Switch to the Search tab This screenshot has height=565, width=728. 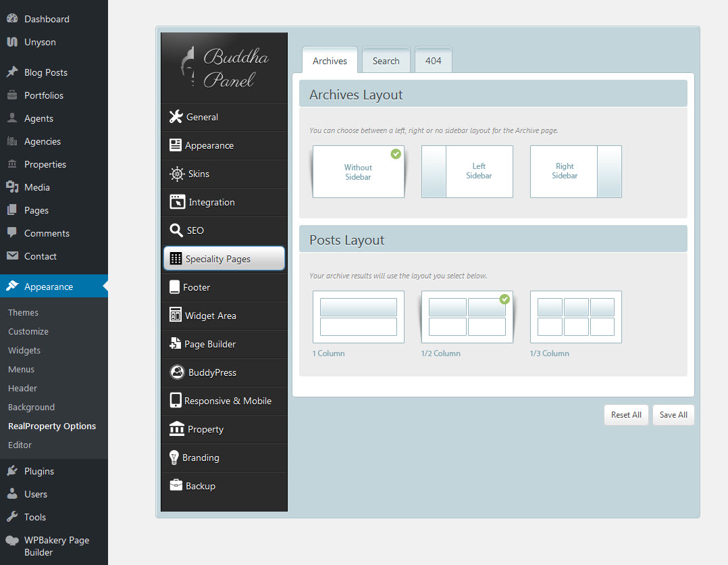[386, 61]
